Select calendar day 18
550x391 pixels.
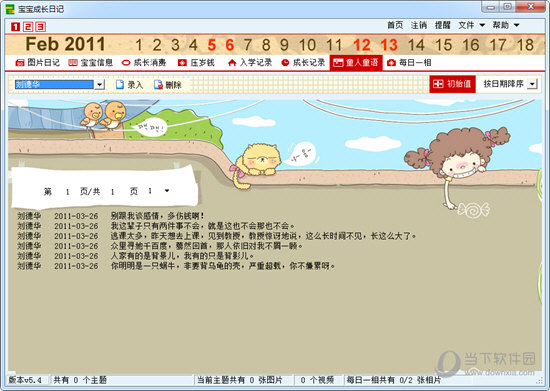tap(525, 45)
